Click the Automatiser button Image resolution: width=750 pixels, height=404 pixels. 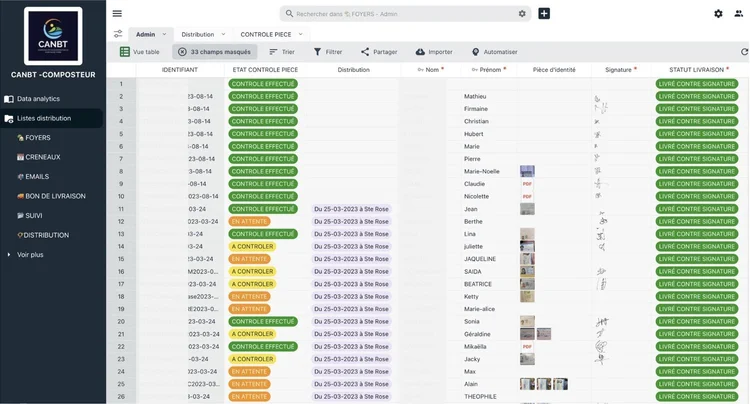click(494, 52)
